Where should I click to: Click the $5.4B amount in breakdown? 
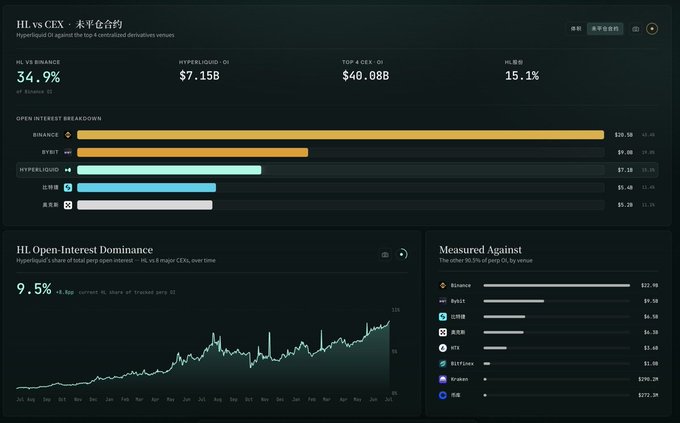(x=625, y=187)
